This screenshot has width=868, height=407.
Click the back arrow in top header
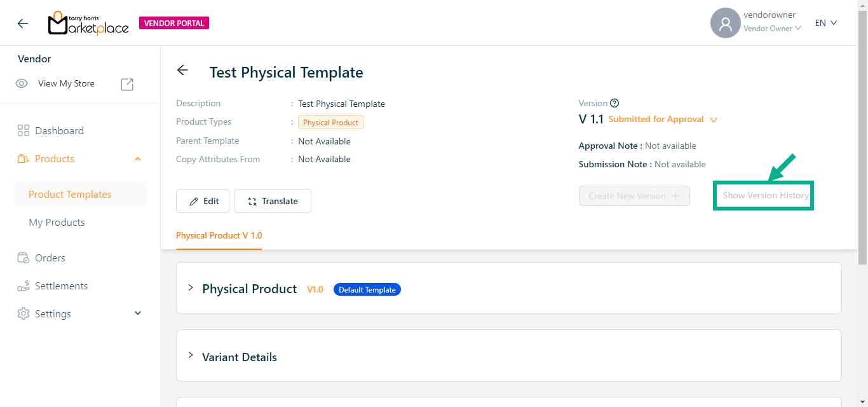[x=23, y=24]
